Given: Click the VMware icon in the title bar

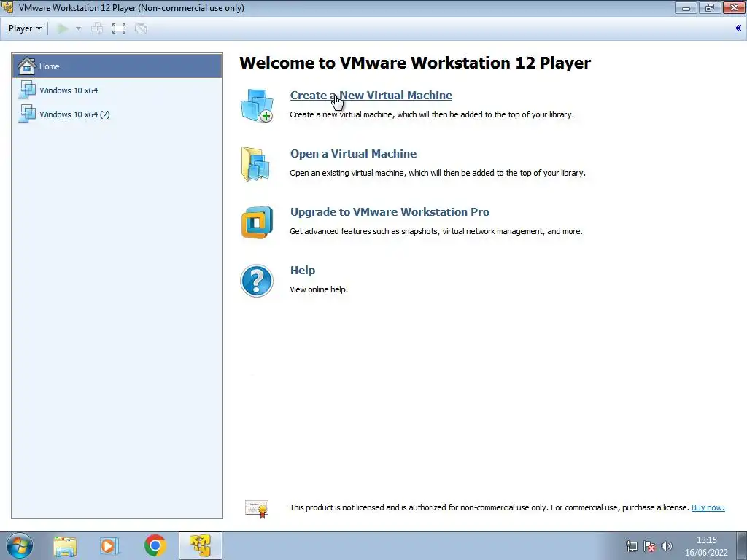Looking at the screenshot, I should click(x=7, y=7).
